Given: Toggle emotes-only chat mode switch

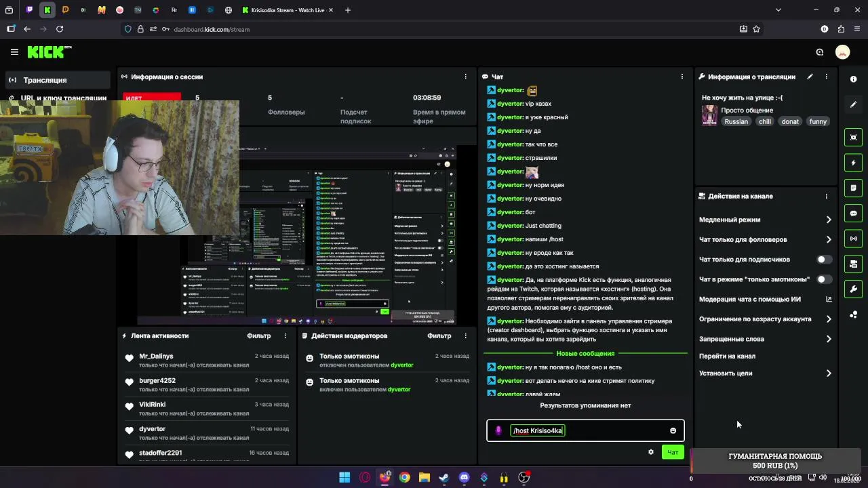Looking at the screenshot, I should click(x=824, y=279).
